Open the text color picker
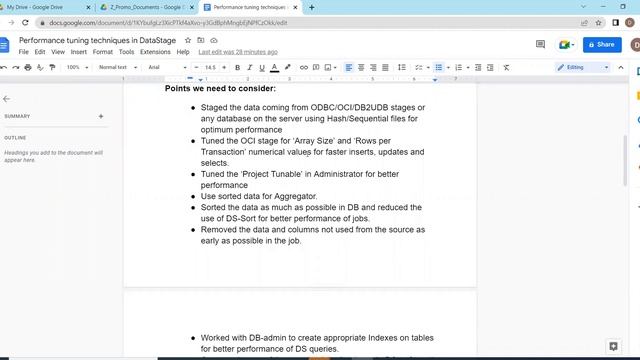Viewport: 640px width, 360px height. (x=275, y=67)
